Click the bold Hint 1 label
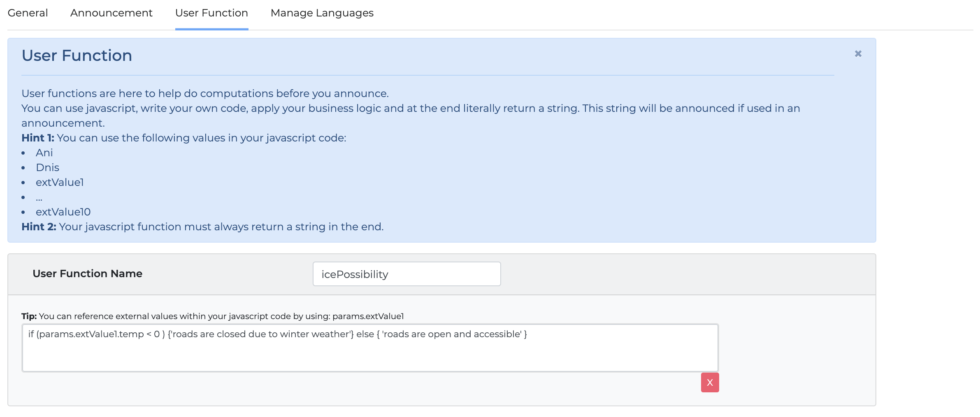Image resolution: width=980 pixels, height=417 pixels. (37, 138)
